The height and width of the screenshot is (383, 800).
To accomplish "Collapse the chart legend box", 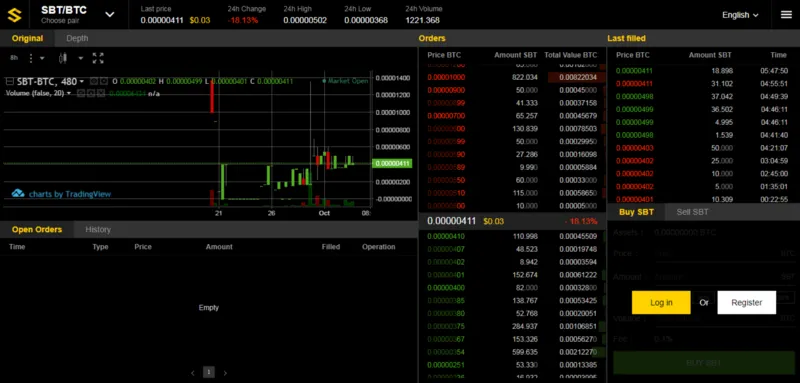I will point(9,81).
